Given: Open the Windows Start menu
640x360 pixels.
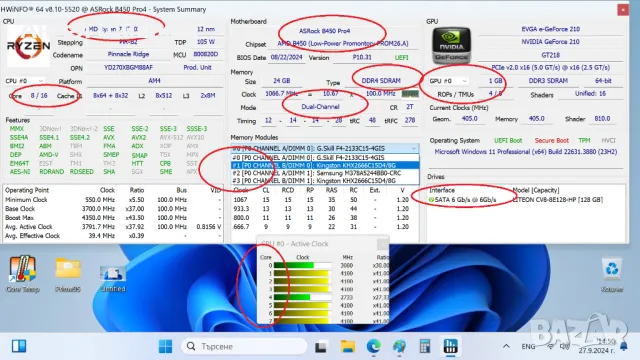Looking at the screenshot, I should tap(165, 347).
